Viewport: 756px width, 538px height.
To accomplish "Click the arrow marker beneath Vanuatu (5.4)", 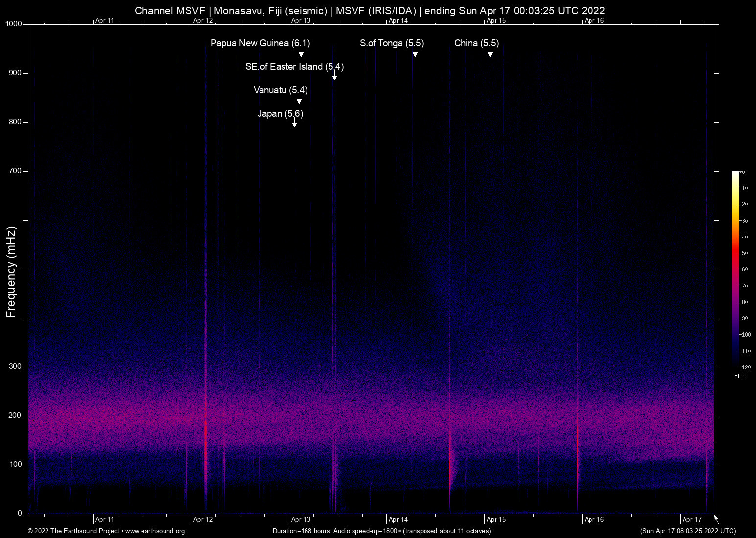I will coord(299,100).
